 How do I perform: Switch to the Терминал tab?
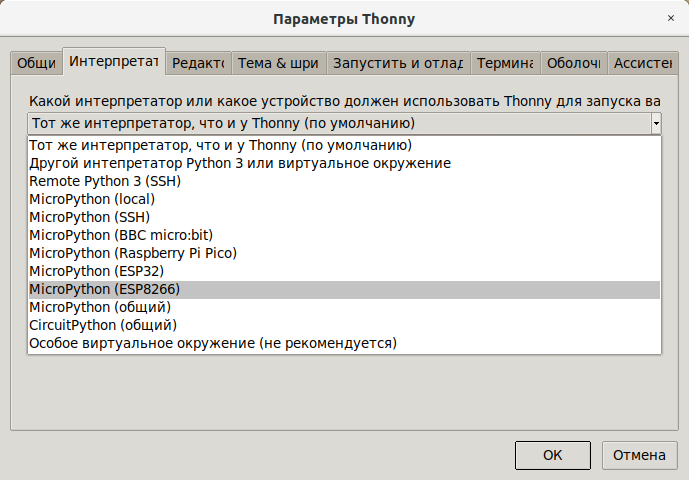(x=505, y=63)
